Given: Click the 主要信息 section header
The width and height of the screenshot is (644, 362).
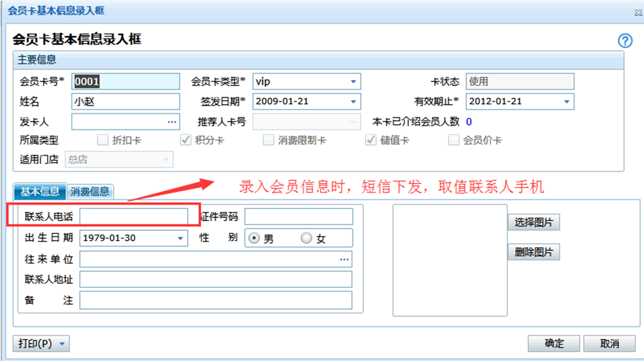Looking at the screenshot, I should (x=319, y=60).
